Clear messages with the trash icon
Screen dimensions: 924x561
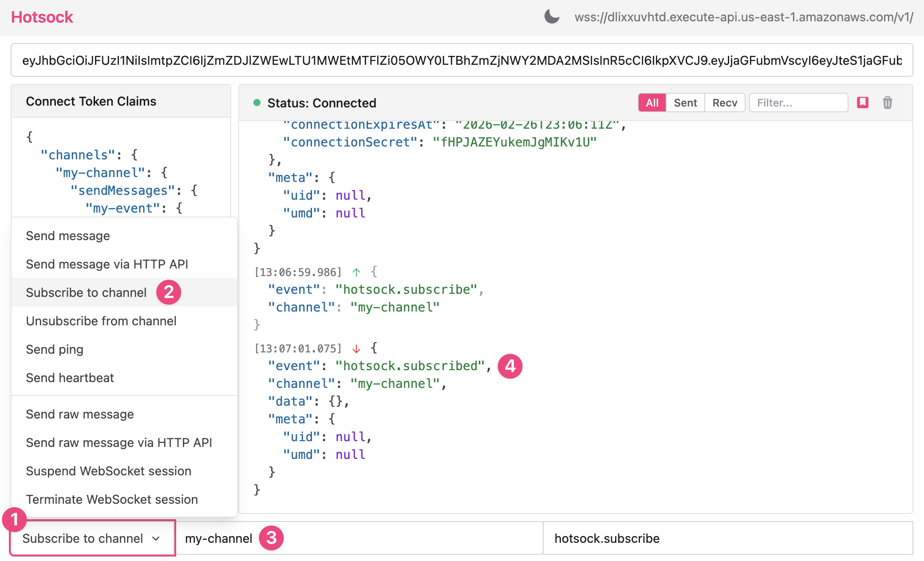pos(888,103)
